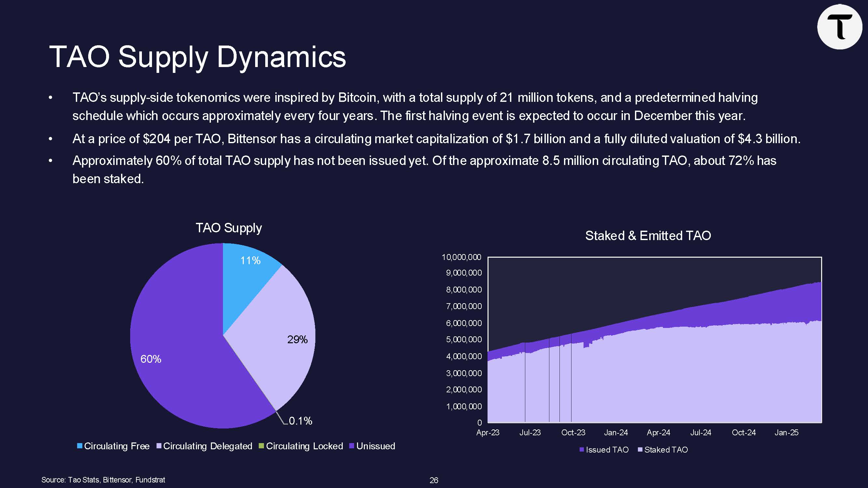868x488 pixels.
Task: Click the Circulating Delegated legend swatch
Action: (159, 446)
